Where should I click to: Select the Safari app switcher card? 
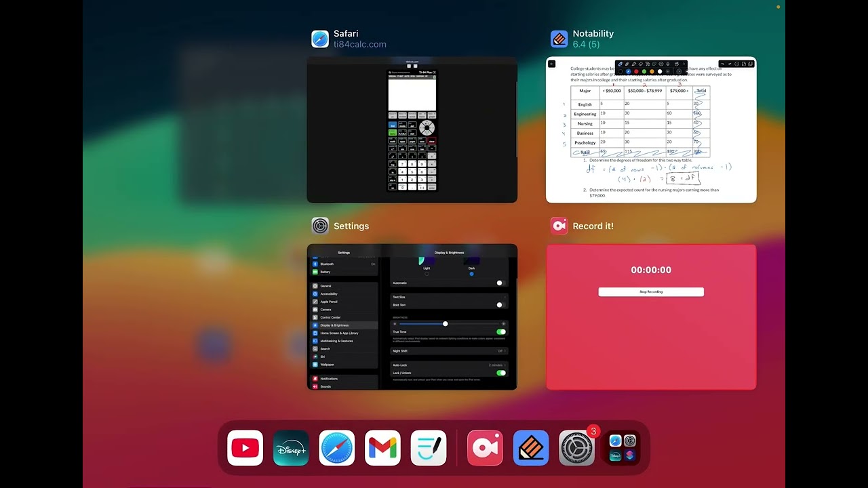(412, 129)
